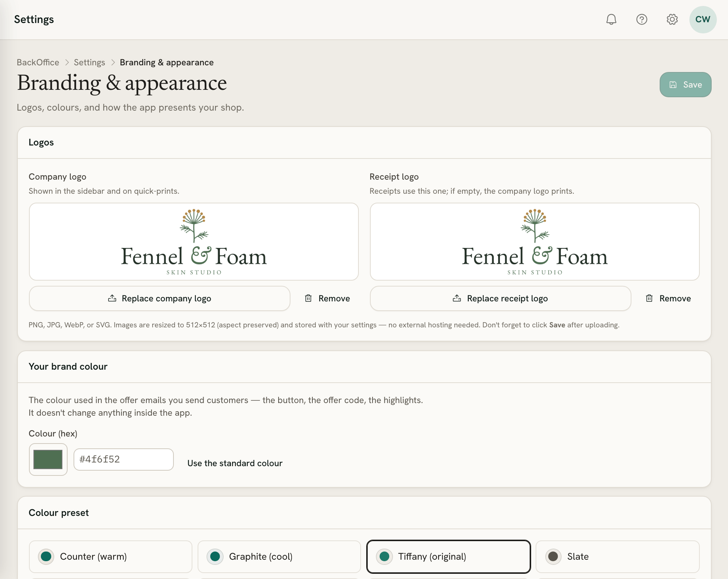
Task: Click the Branding & appearance breadcrumb
Action: [167, 62]
